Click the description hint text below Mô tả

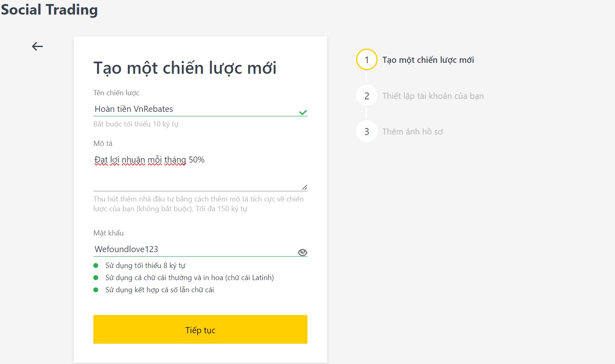[x=198, y=204]
